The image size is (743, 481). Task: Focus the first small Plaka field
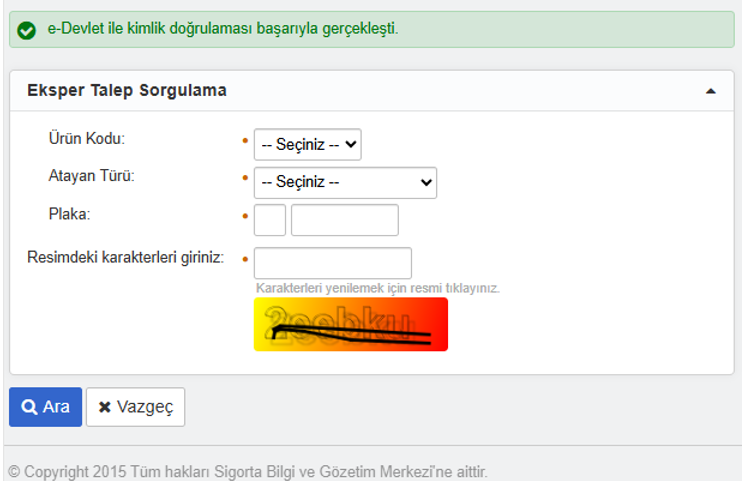coord(270,220)
